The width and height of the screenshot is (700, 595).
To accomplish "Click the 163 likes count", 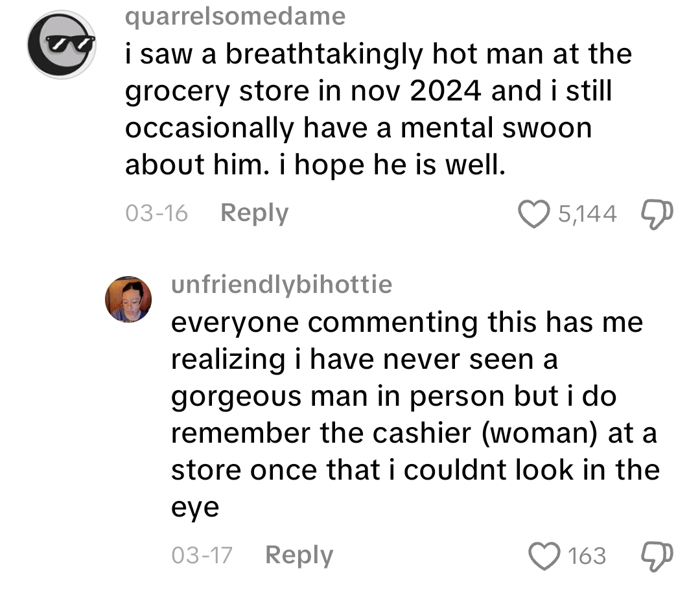I will coord(587,555).
